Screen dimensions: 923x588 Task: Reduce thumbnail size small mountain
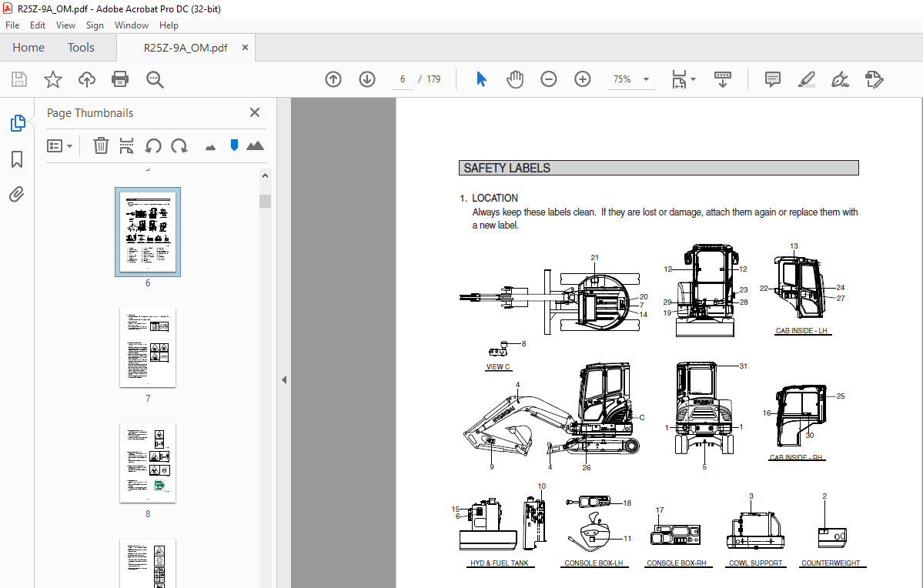(210, 147)
